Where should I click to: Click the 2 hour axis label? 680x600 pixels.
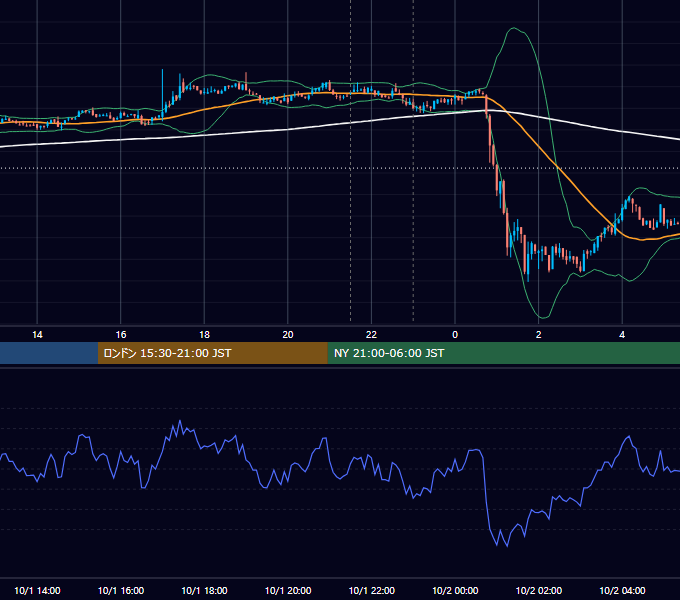coord(539,335)
